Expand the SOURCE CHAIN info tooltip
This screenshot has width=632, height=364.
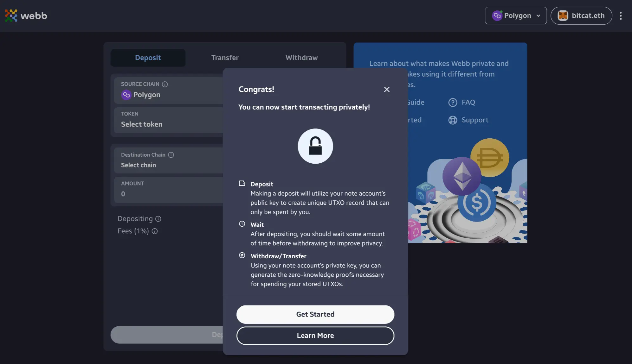pyautogui.click(x=165, y=84)
